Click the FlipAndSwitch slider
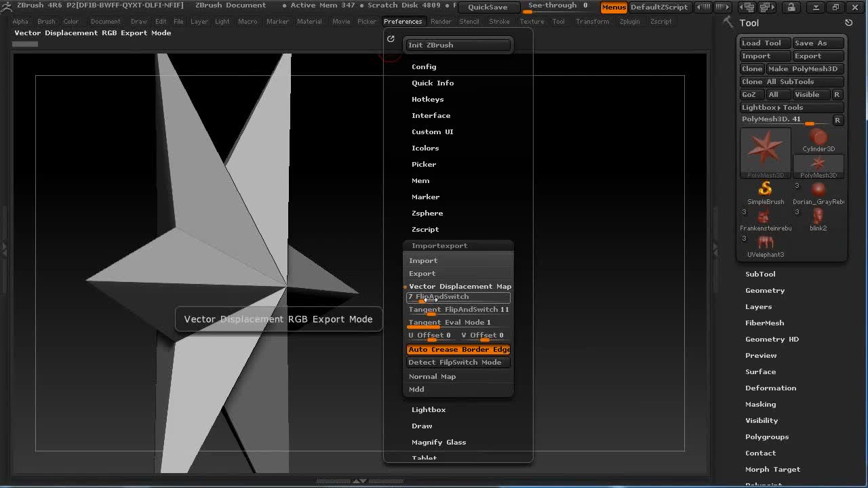The image size is (868, 488). tap(458, 297)
